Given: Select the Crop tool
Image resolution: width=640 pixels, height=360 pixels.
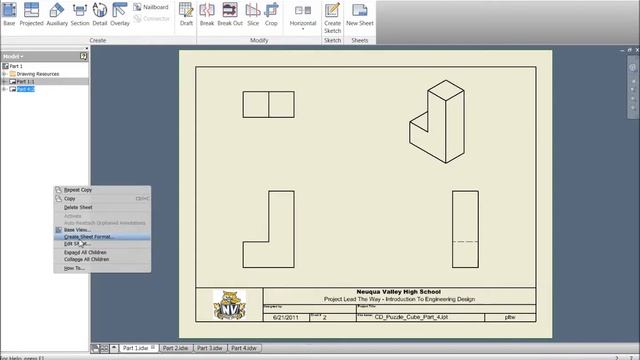Looking at the screenshot, I should pos(271,14).
